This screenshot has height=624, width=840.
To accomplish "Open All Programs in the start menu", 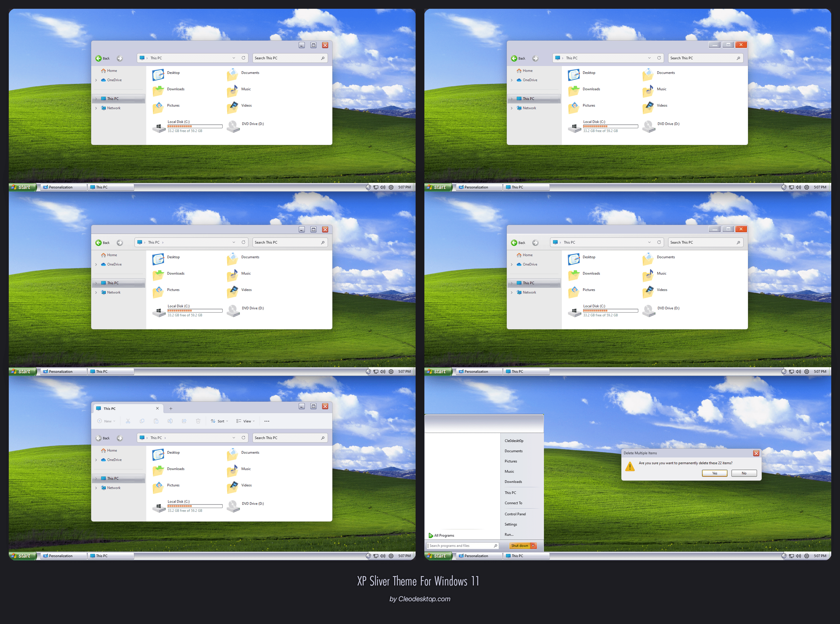I will point(444,535).
